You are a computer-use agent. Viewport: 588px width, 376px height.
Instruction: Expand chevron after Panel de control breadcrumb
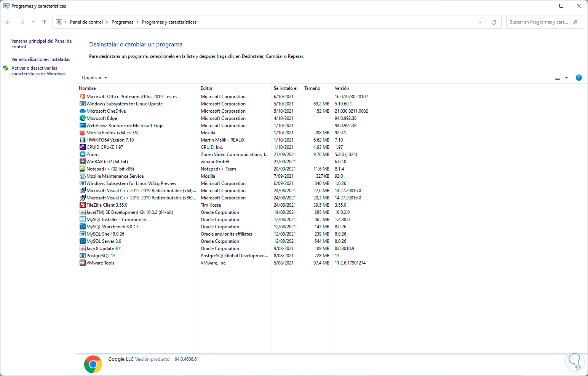coord(107,22)
